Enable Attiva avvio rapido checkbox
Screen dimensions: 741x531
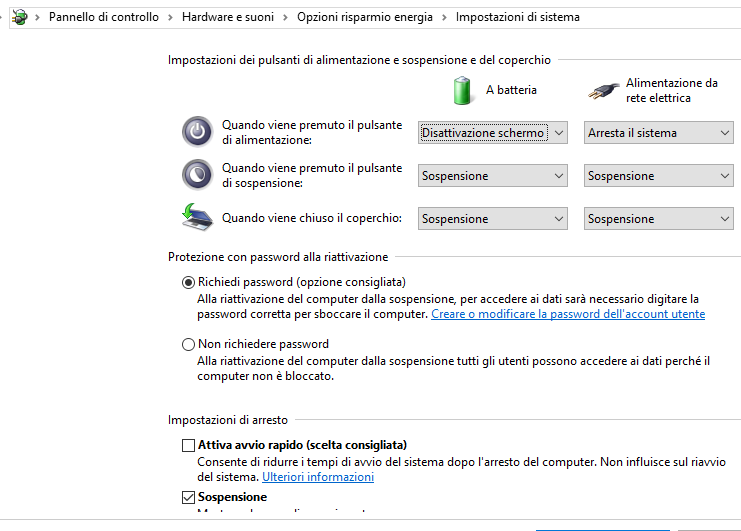(x=188, y=445)
